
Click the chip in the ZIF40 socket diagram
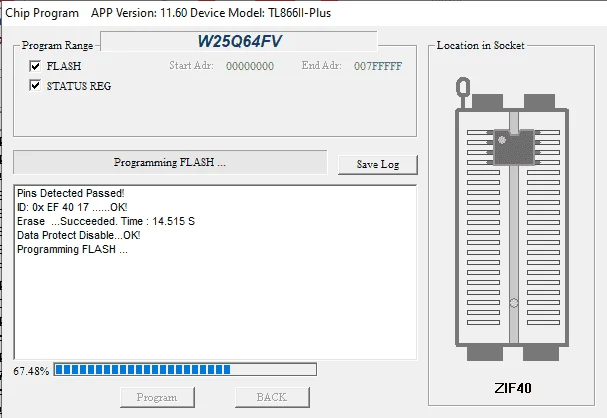click(x=514, y=147)
